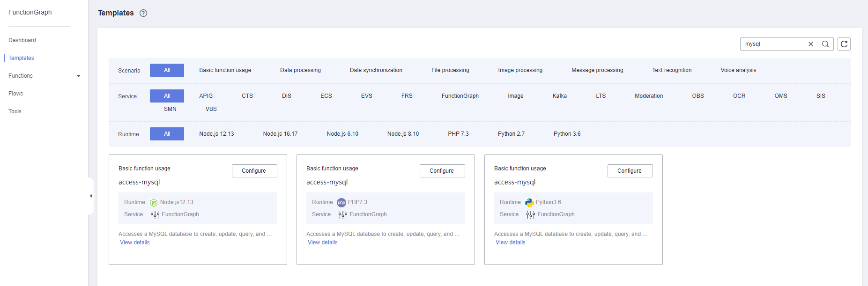
Task: Select All in the Scenario filter
Action: click(167, 70)
